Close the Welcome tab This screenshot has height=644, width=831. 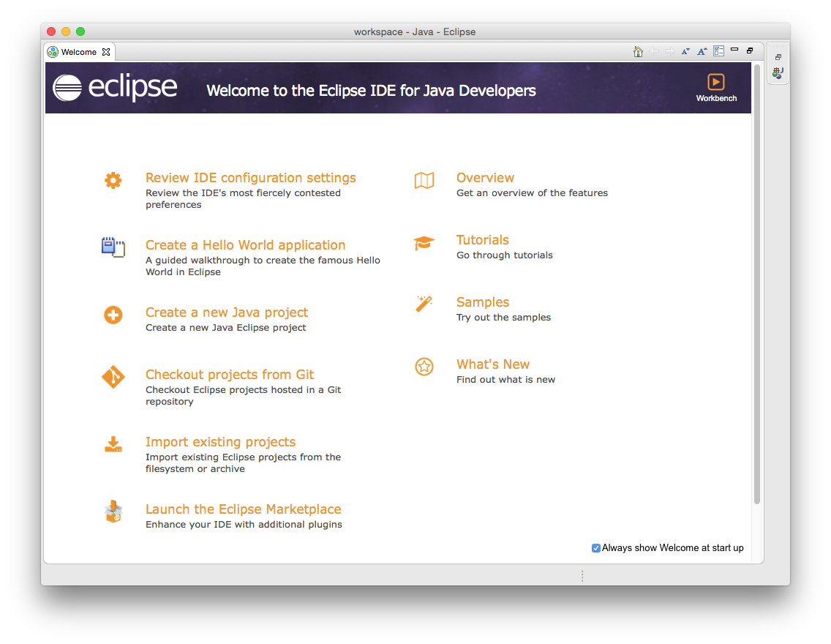tap(106, 52)
